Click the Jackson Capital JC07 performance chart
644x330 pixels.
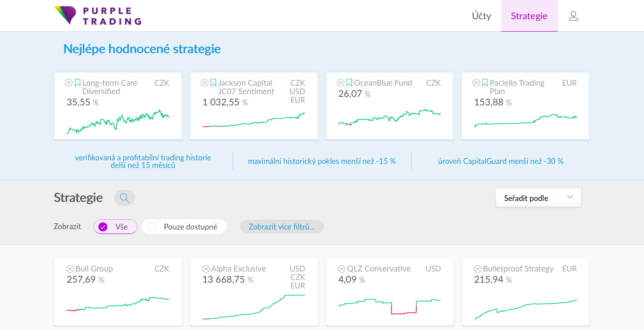254,121
